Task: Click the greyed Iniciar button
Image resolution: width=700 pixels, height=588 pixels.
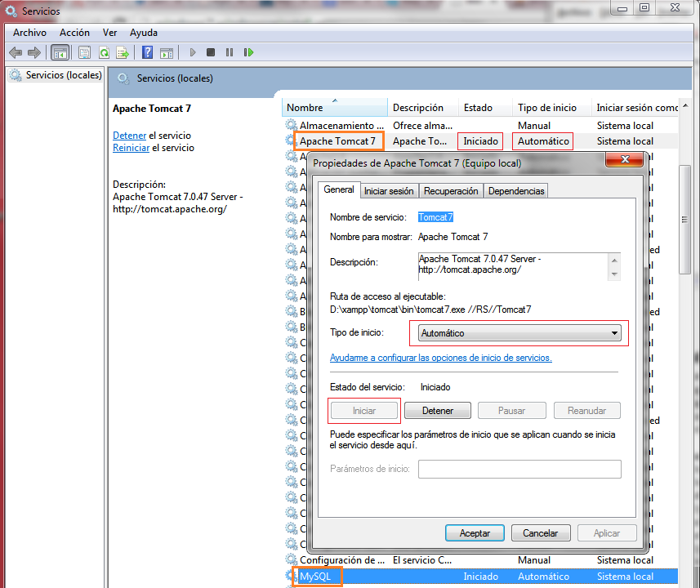Action: 363,411
